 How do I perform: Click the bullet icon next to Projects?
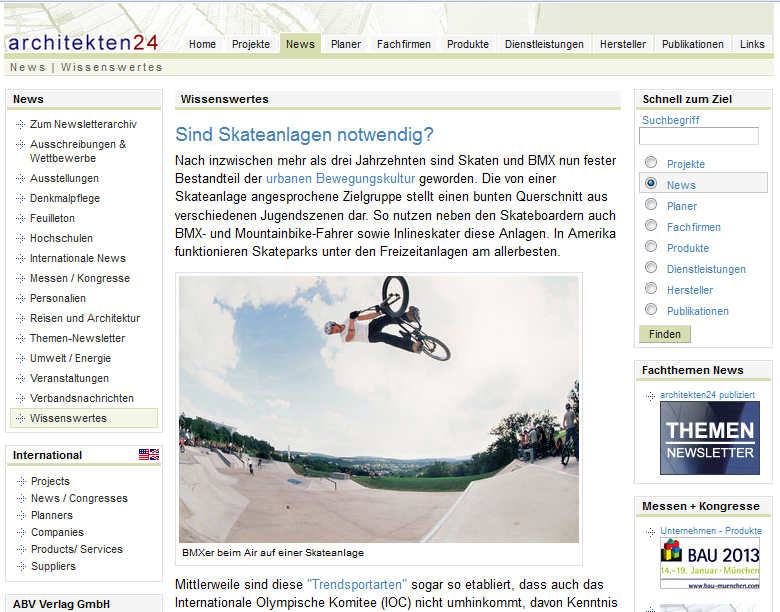point(20,482)
